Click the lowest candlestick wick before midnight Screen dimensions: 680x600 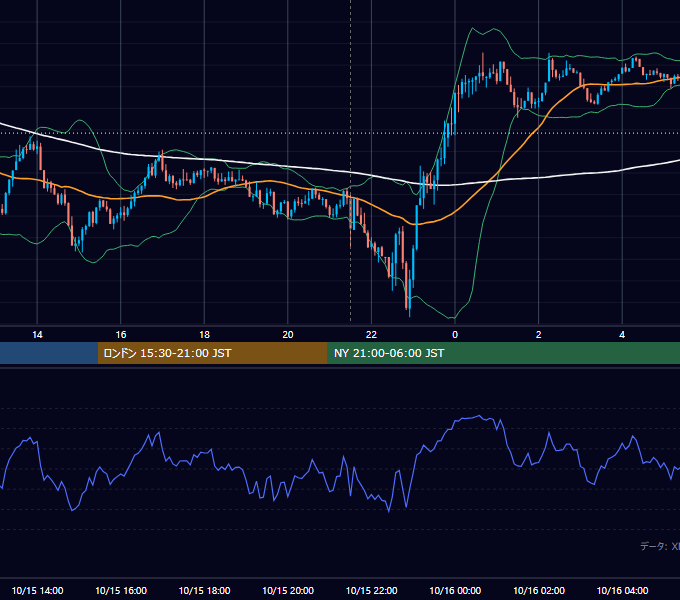[409, 307]
